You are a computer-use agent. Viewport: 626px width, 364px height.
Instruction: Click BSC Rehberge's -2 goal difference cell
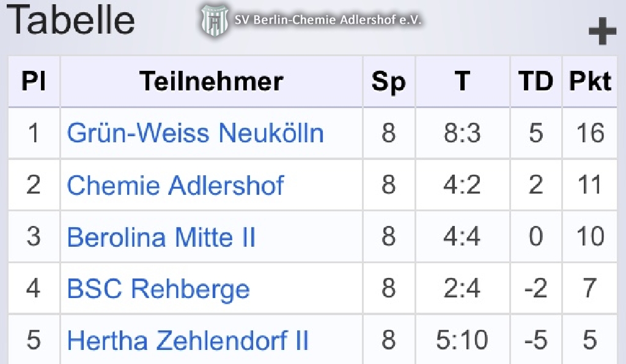coord(536,289)
